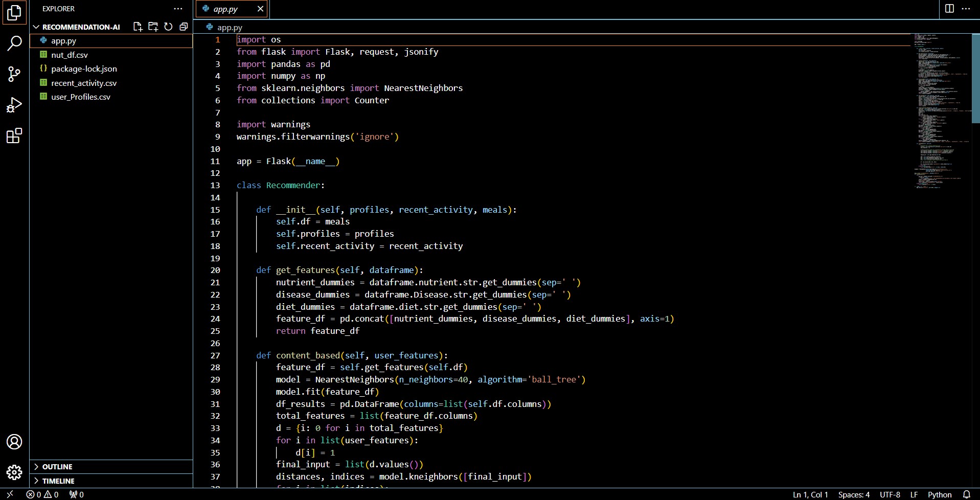
Task: Open the Source Control view
Action: pos(14,74)
